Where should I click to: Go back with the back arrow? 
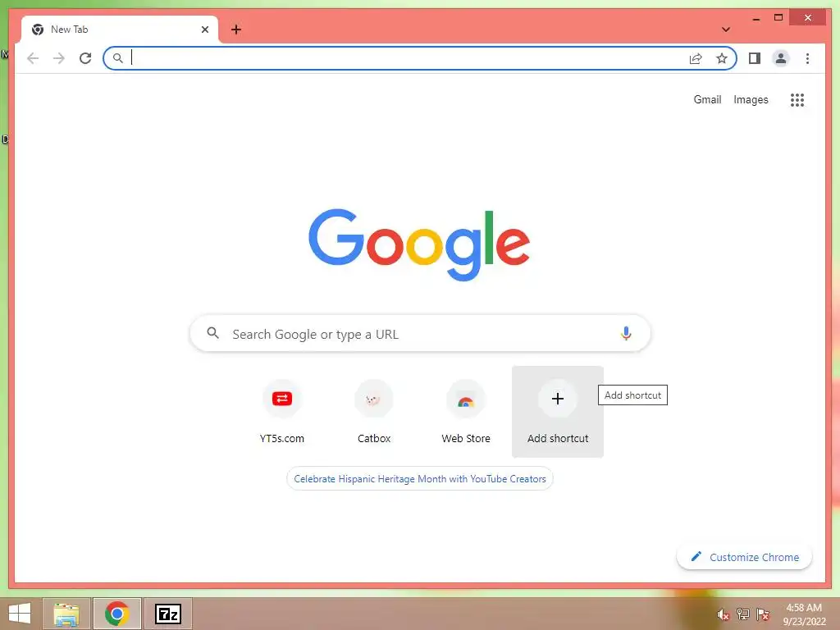pos(33,58)
